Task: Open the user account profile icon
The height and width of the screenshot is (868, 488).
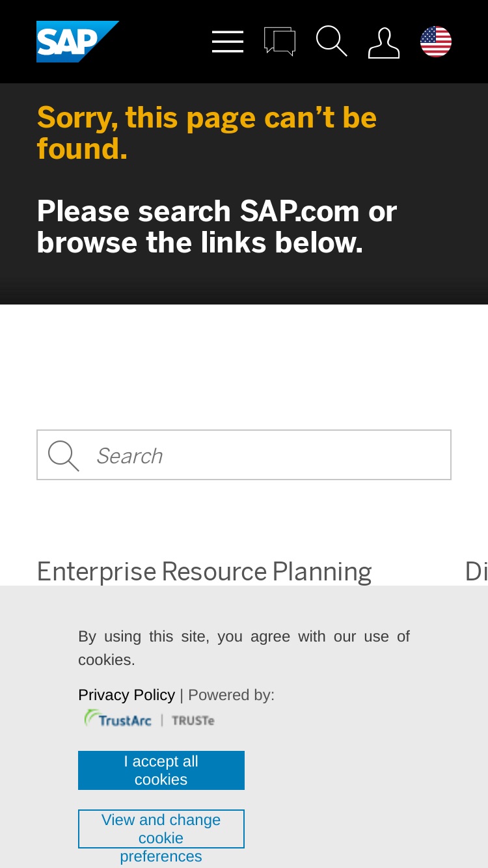Action: click(384, 43)
